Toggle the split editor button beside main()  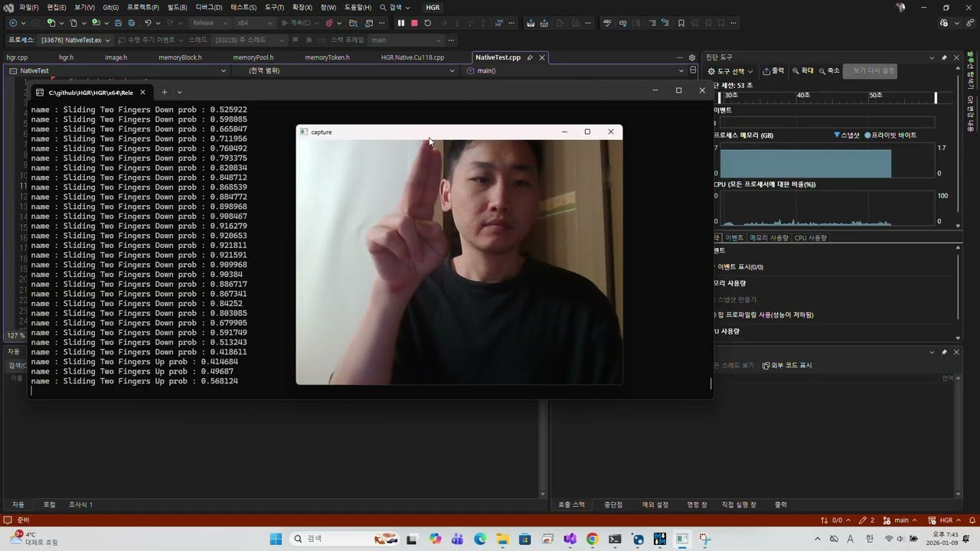(693, 70)
